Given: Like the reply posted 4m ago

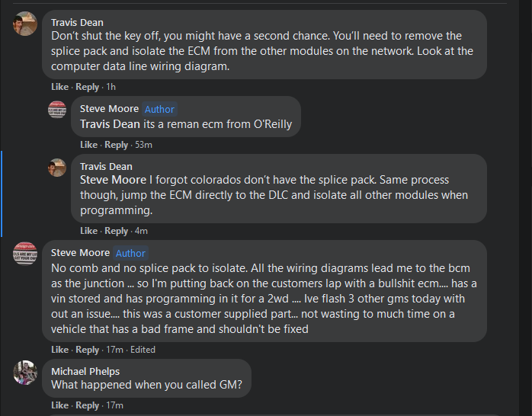Looking at the screenshot, I should [x=88, y=231].
